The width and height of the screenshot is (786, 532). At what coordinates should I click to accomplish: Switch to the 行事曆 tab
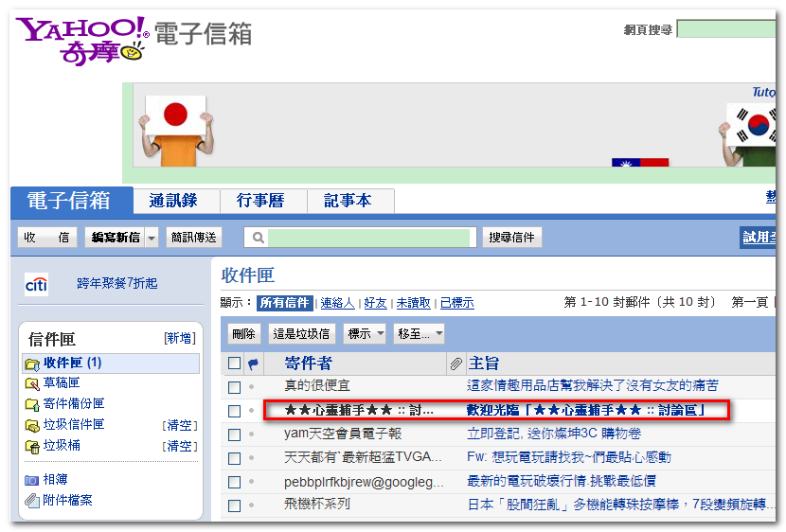pyautogui.click(x=263, y=201)
